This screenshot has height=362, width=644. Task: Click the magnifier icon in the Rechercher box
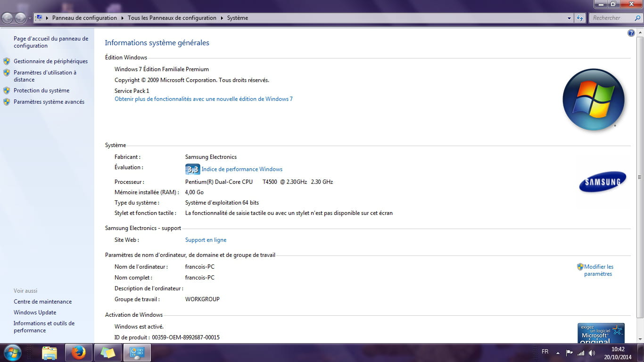[637, 18]
